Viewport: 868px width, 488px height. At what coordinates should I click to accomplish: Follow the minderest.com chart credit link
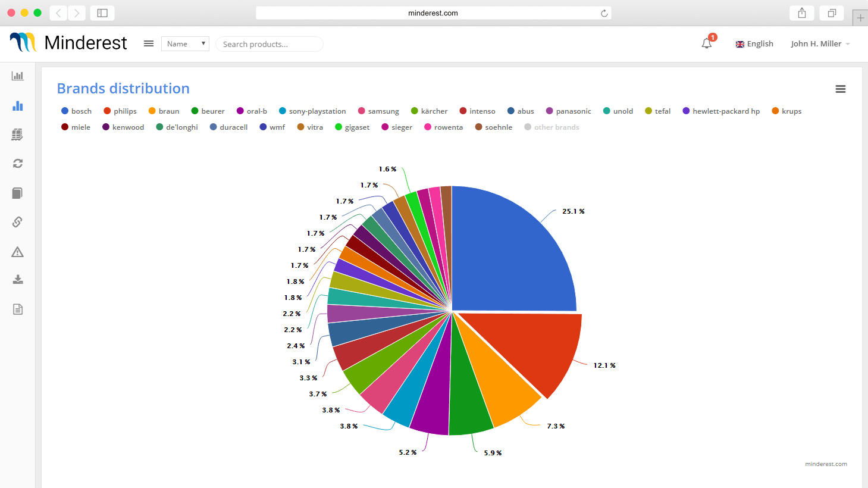[x=826, y=464]
